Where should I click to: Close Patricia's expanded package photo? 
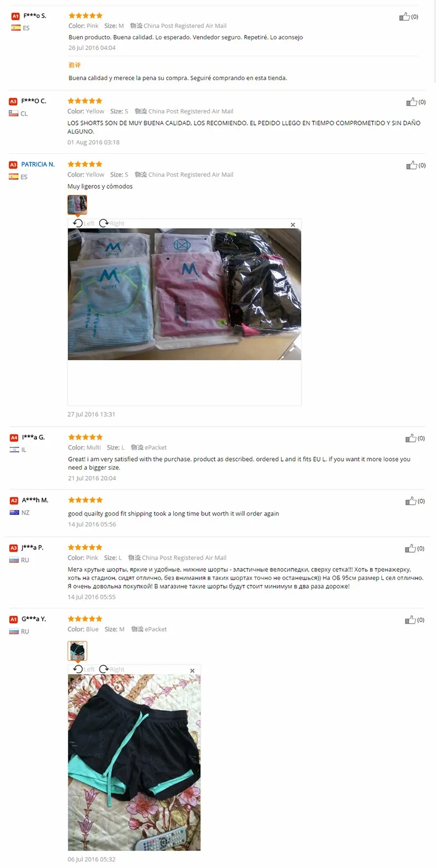tap(293, 224)
